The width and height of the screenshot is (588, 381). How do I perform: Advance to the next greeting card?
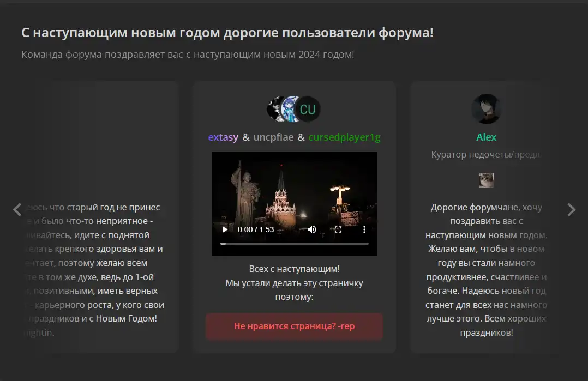click(x=571, y=210)
